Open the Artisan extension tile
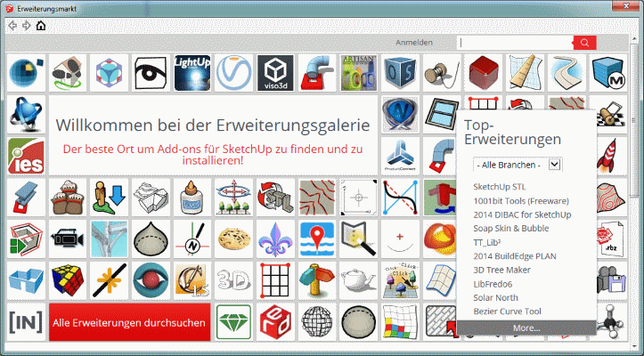This screenshot has width=644, height=356. point(359,73)
